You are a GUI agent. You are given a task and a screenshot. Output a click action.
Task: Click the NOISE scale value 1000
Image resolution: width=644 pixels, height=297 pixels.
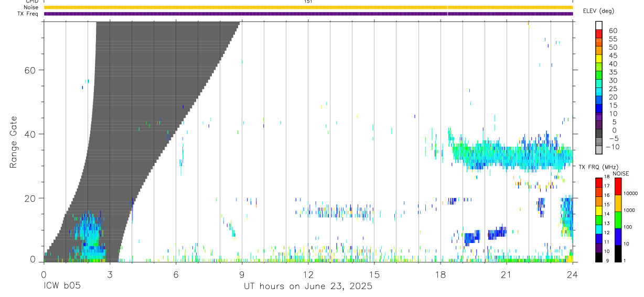pos(629,210)
